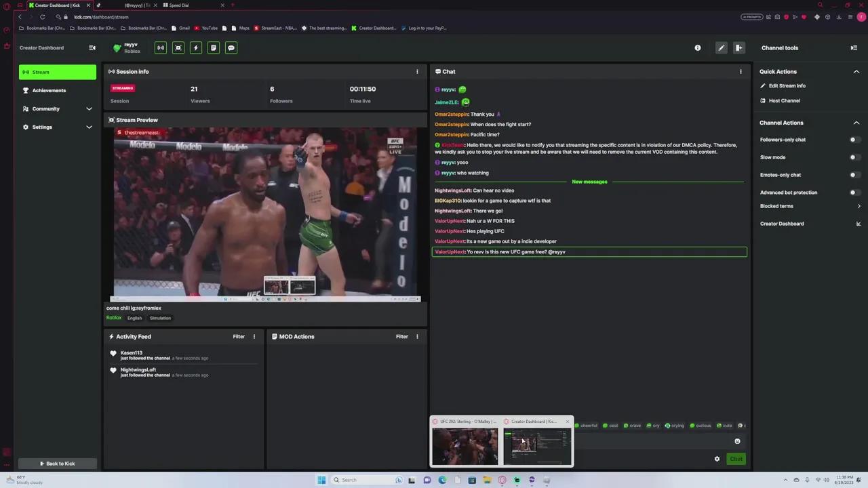The width and height of the screenshot is (868, 488).
Task: Open Opera browser icon in taskbar
Action: (x=502, y=480)
